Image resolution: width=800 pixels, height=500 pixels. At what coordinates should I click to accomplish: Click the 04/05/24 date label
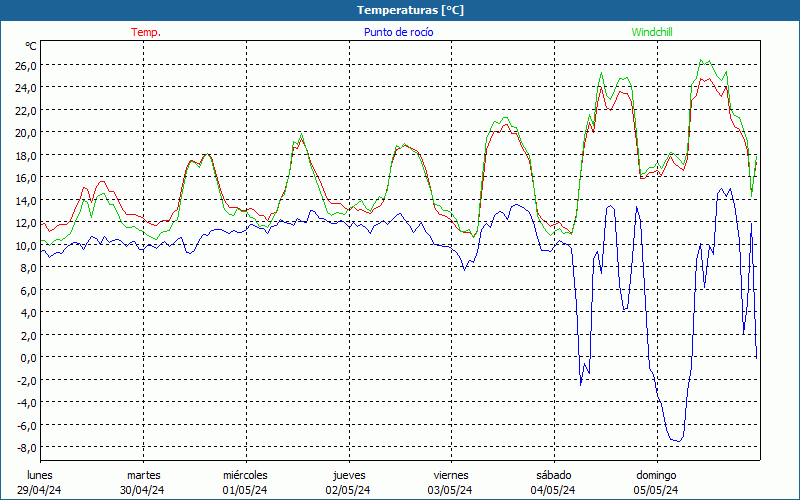point(553,490)
